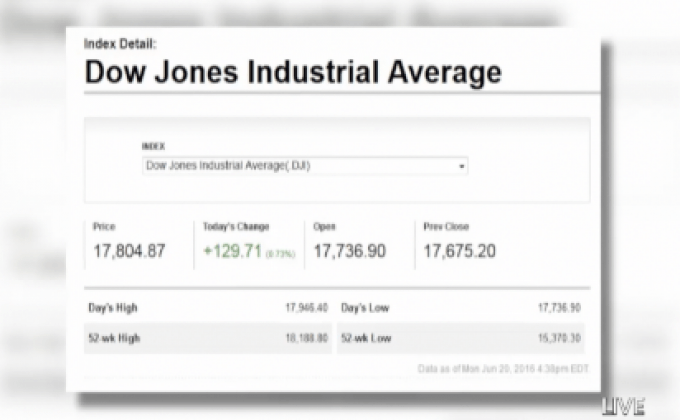Click the "52-wk High" row label
This screenshot has height=420, width=680.
(x=116, y=338)
